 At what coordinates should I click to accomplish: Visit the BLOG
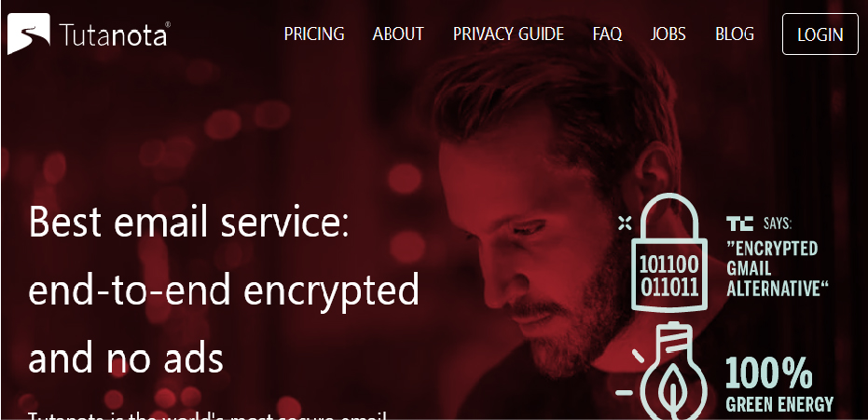pyautogui.click(x=735, y=34)
